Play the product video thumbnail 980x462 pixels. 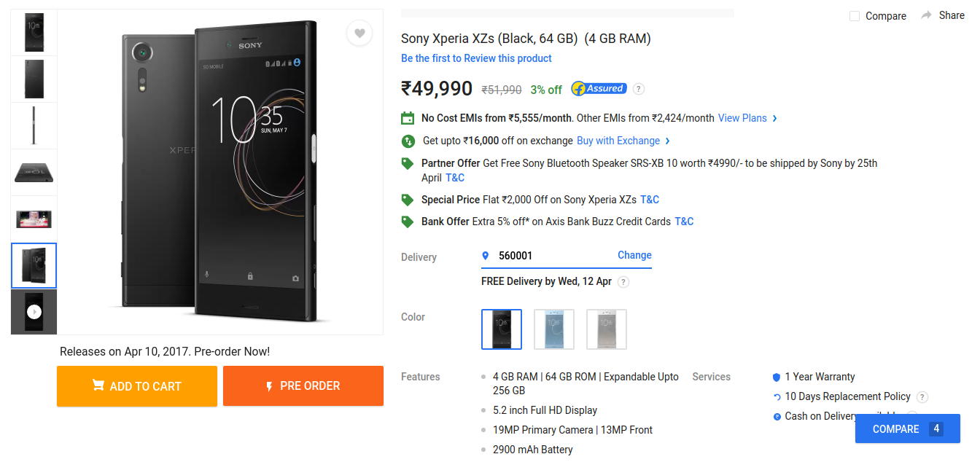tap(34, 311)
